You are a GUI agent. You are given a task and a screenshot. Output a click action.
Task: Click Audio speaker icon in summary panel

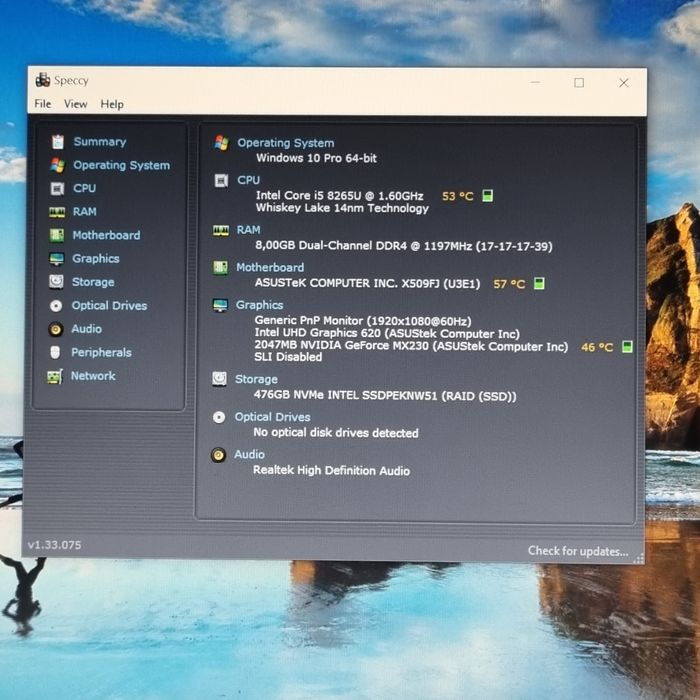click(218, 455)
